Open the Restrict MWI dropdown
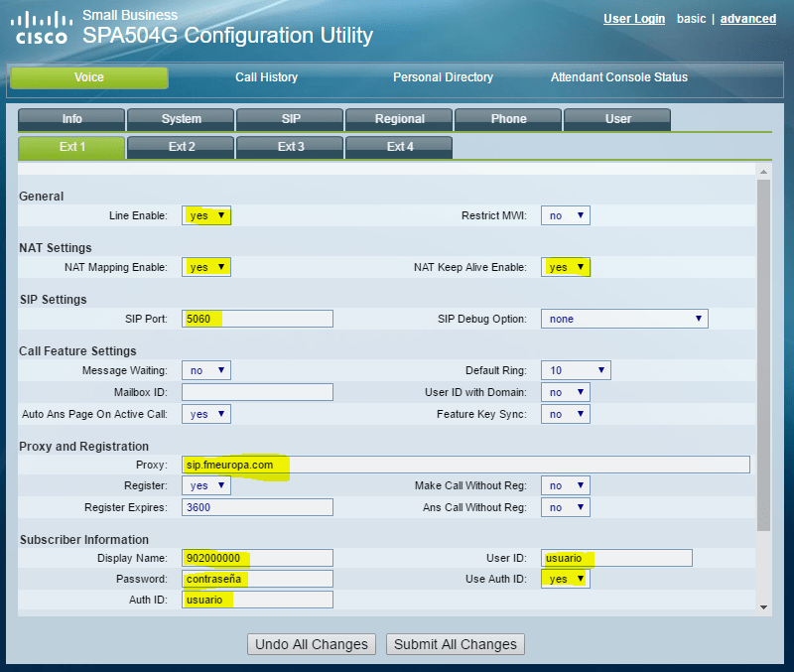 566,215
